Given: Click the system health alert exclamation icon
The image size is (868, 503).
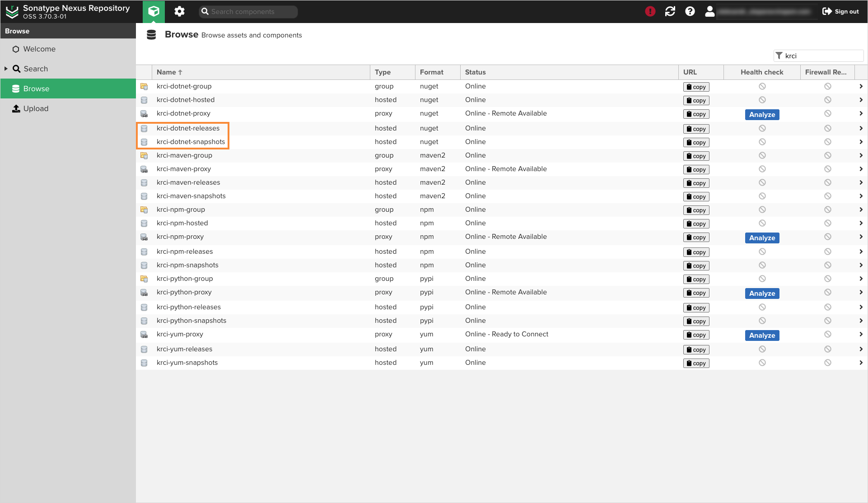Looking at the screenshot, I should tap(650, 11).
